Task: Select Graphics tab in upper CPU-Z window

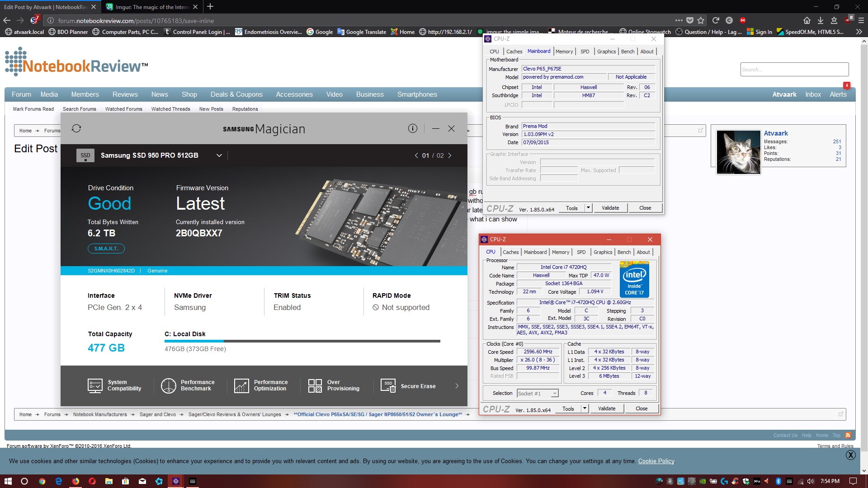Action: point(606,52)
